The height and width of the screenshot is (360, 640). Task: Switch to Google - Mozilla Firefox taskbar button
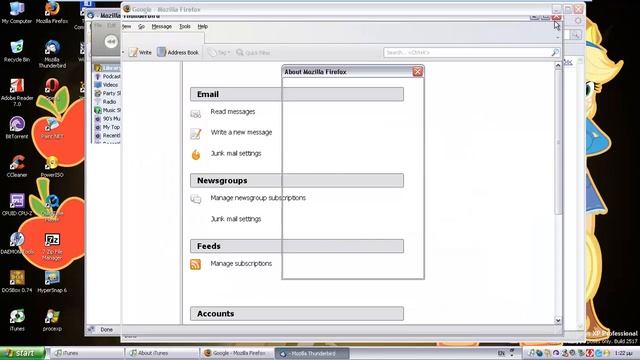coord(237,353)
